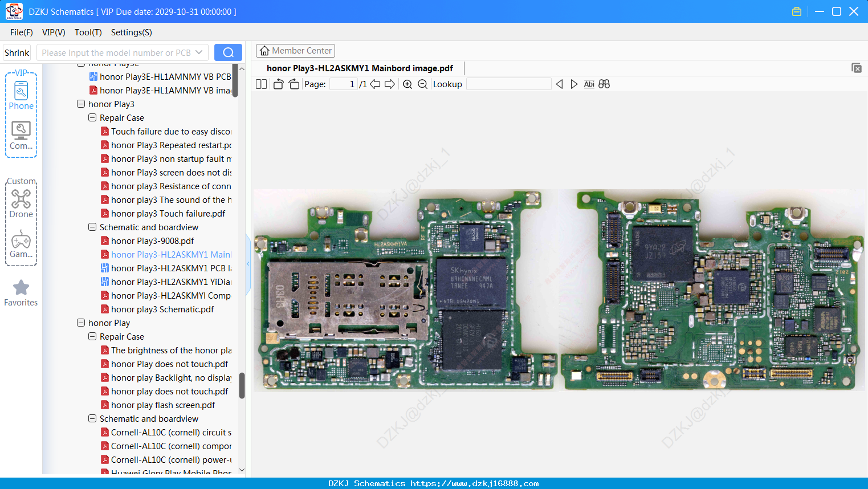Open the Tool(T) menu
The image size is (868, 489).
click(88, 32)
